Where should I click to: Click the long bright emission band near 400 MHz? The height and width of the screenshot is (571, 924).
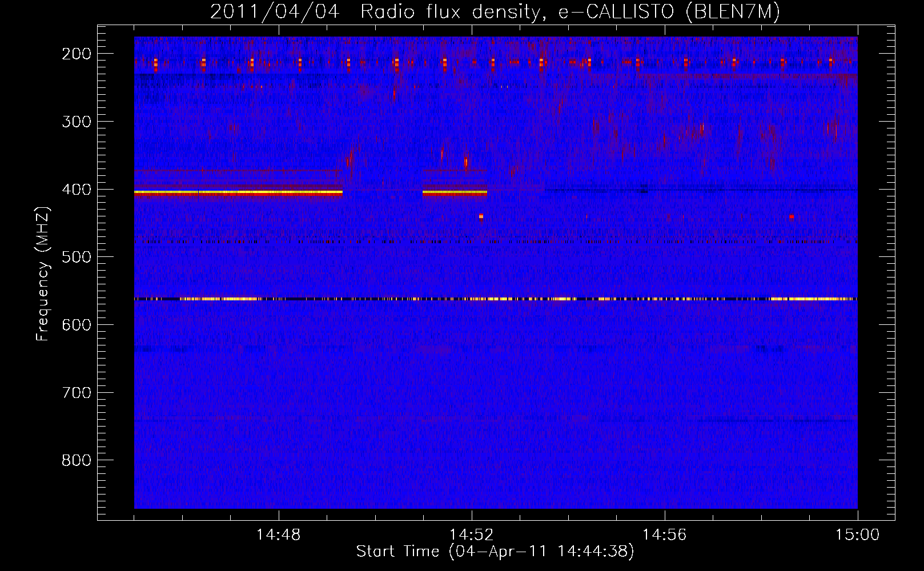pos(238,194)
